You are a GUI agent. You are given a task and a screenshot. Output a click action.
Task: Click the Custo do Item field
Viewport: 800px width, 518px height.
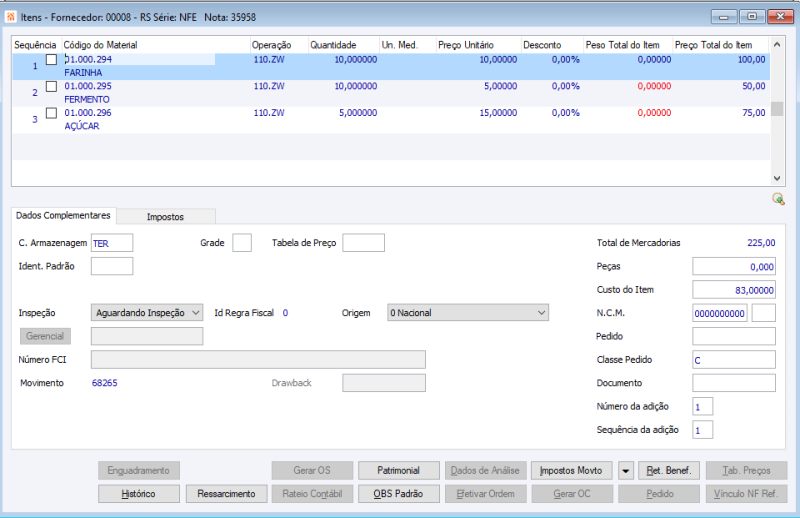point(733,289)
